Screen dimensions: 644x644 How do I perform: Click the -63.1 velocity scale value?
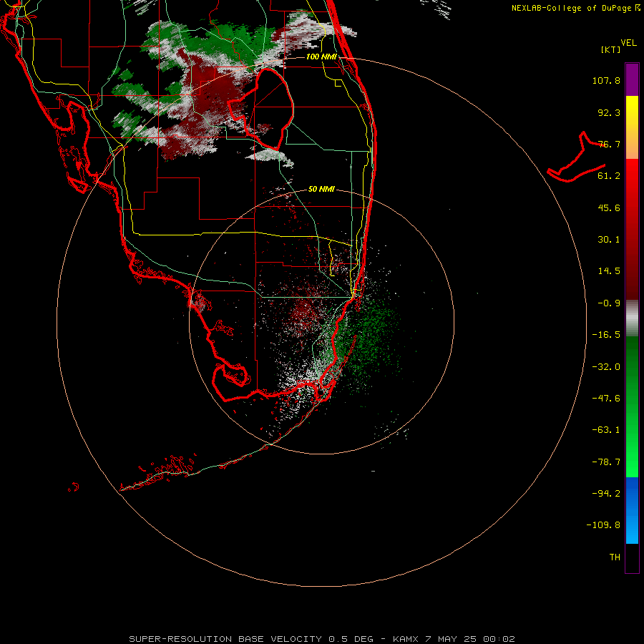(x=606, y=430)
